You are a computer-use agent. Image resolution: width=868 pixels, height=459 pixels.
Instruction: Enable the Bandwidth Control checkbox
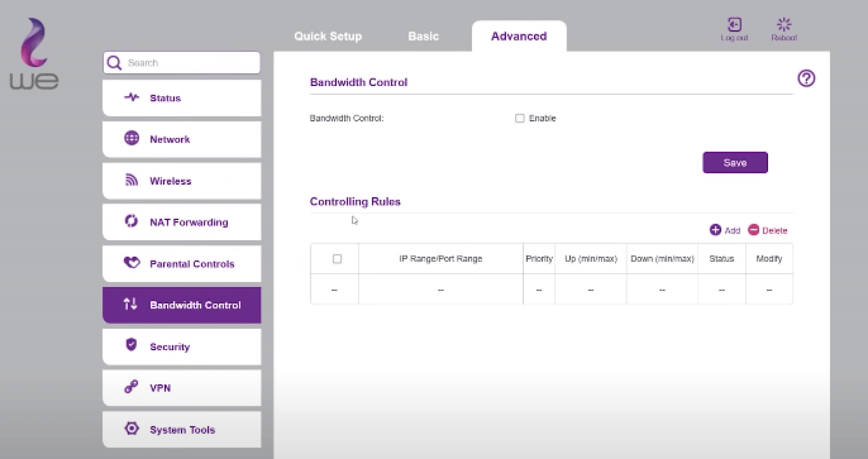(520, 118)
